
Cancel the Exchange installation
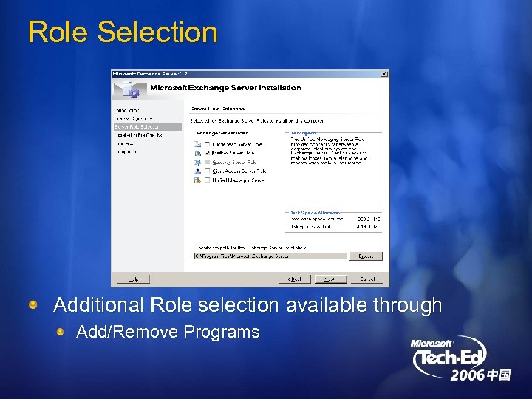[367, 279]
